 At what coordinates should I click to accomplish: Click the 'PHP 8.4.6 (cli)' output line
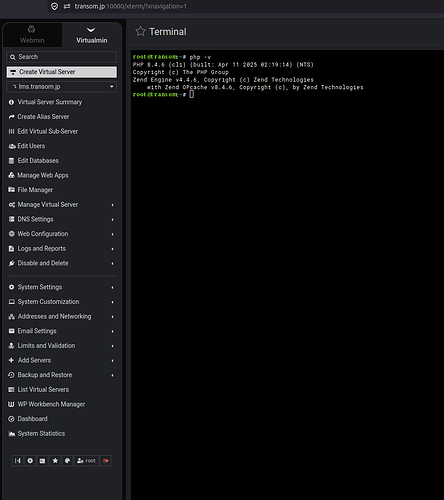point(223,65)
